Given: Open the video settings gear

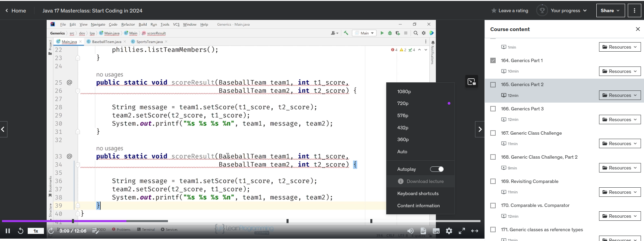Looking at the screenshot, I should click(x=449, y=231).
